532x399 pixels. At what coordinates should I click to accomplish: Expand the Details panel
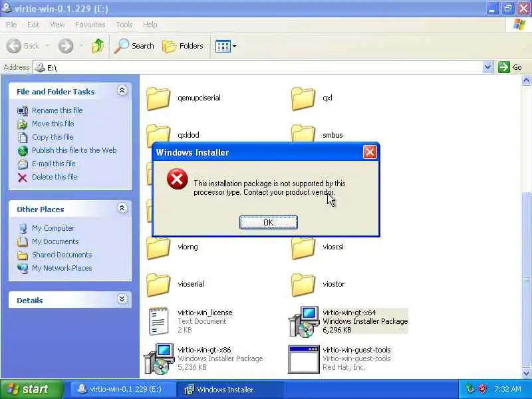pyautogui.click(x=122, y=299)
